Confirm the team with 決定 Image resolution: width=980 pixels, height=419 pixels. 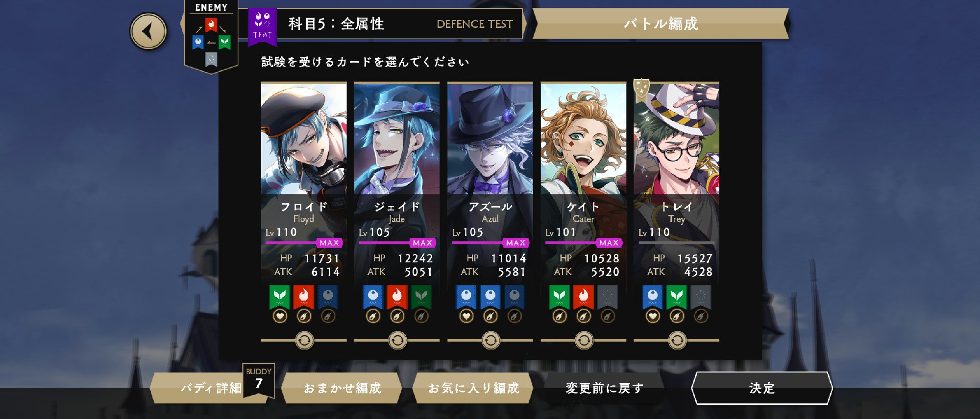tap(762, 388)
